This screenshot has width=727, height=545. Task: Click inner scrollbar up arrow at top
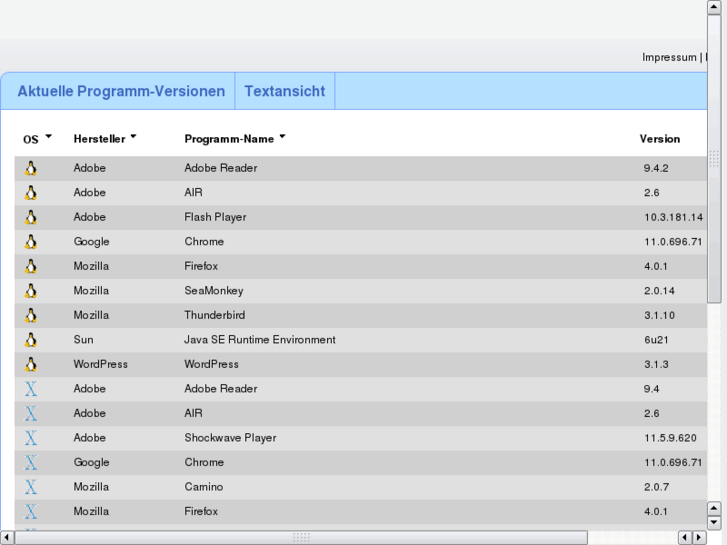coord(714,7)
